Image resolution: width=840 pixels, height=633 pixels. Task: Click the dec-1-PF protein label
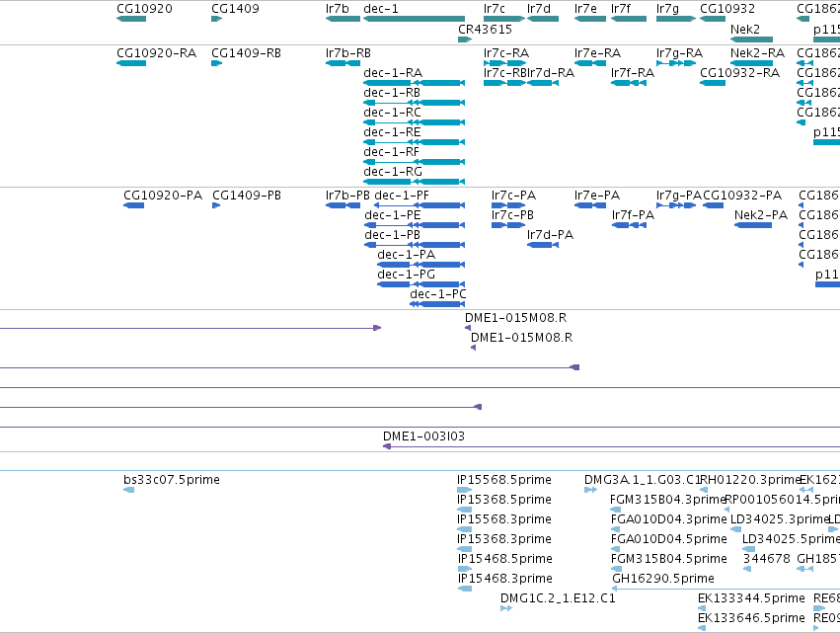tap(402, 196)
